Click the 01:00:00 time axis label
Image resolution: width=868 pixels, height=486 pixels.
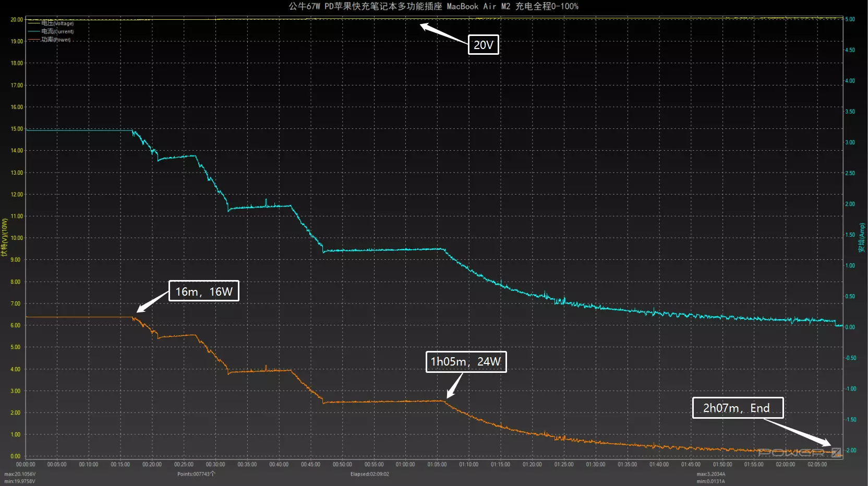(x=405, y=465)
